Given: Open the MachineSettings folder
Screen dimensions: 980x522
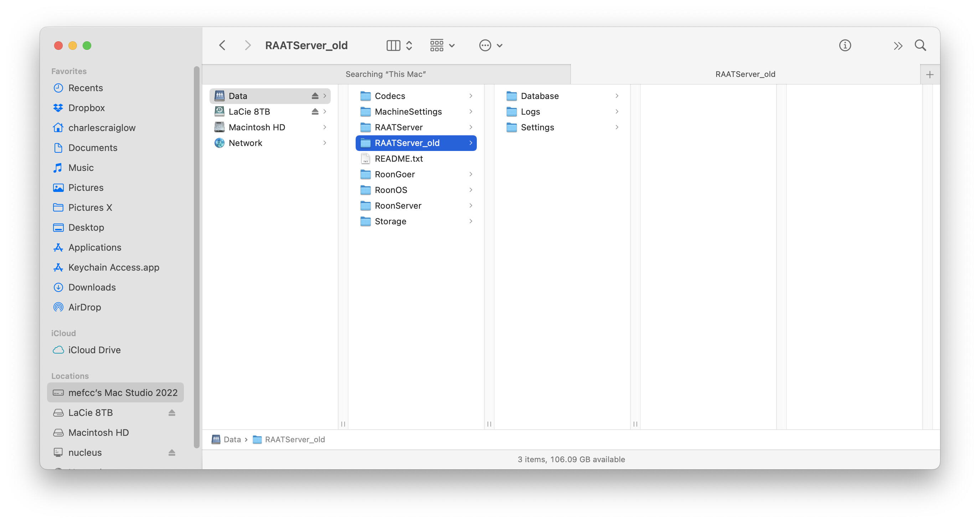Looking at the screenshot, I should pos(416,111).
